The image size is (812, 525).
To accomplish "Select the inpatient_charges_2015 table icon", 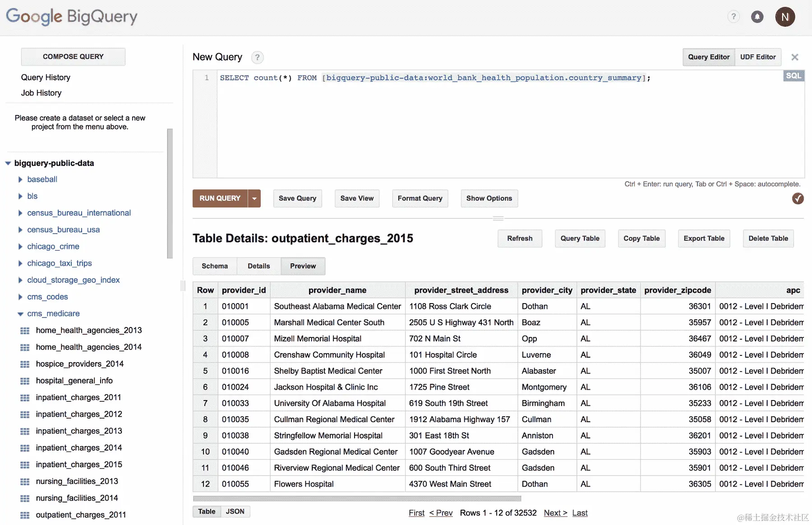I will 25,465.
